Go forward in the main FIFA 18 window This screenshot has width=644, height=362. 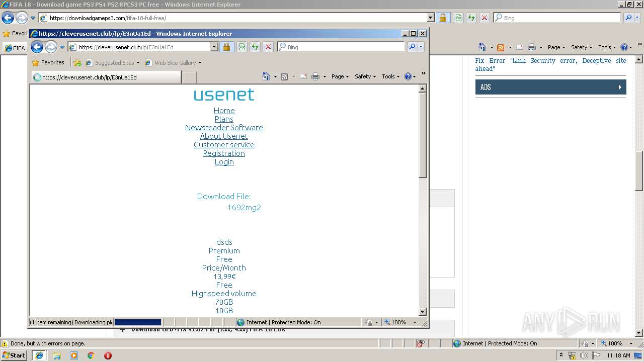click(x=22, y=18)
